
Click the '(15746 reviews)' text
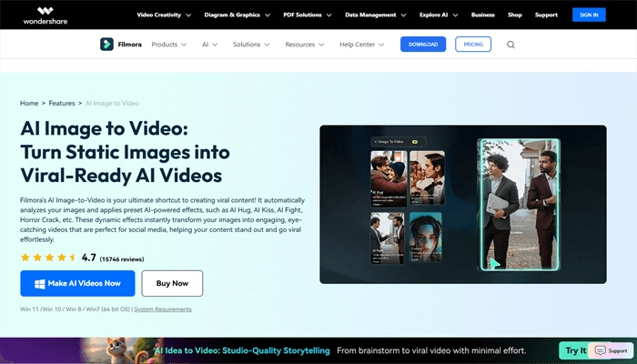(122, 259)
